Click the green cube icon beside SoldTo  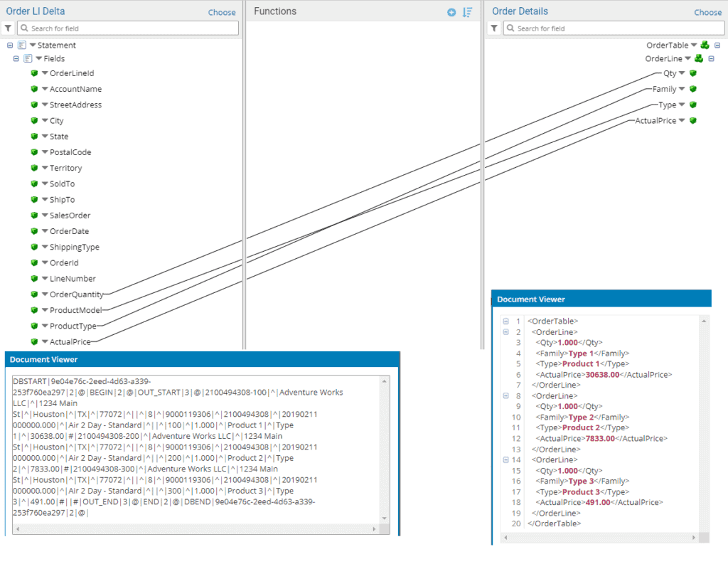(34, 183)
